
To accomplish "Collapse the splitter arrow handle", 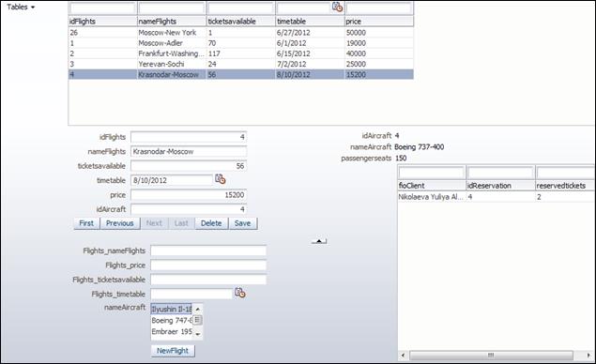I will [319, 241].
